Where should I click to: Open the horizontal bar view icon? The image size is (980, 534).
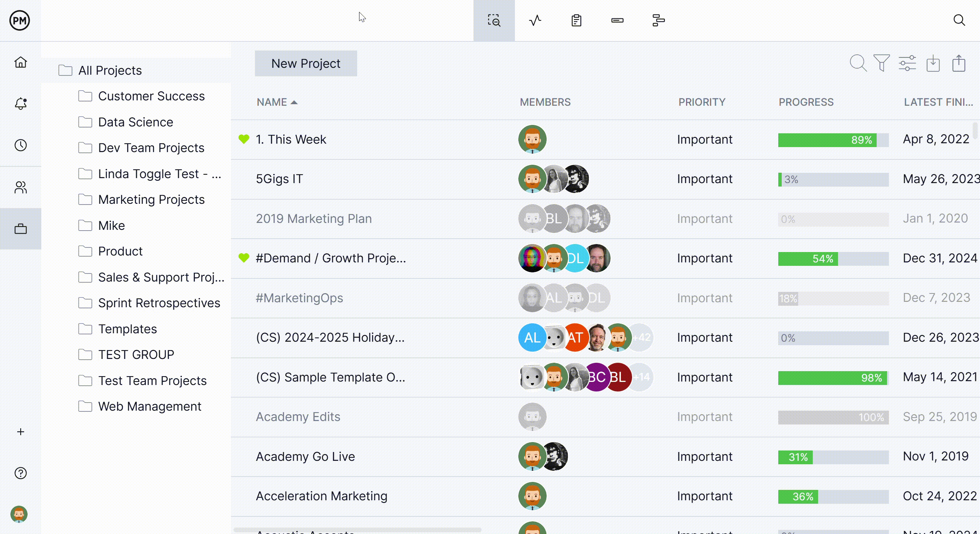coord(617,20)
